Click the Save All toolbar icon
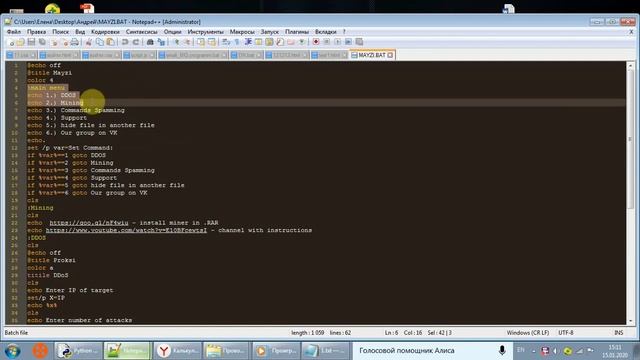The image size is (640, 360). (42, 42)
